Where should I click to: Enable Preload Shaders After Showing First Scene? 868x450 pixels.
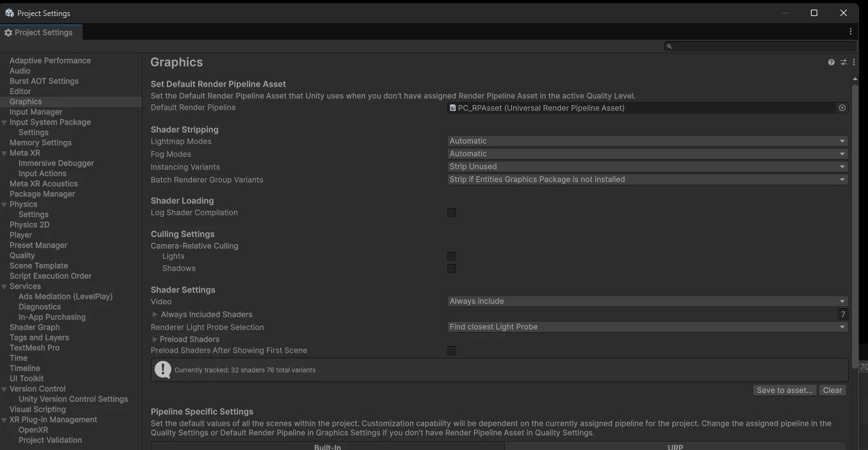452,351
